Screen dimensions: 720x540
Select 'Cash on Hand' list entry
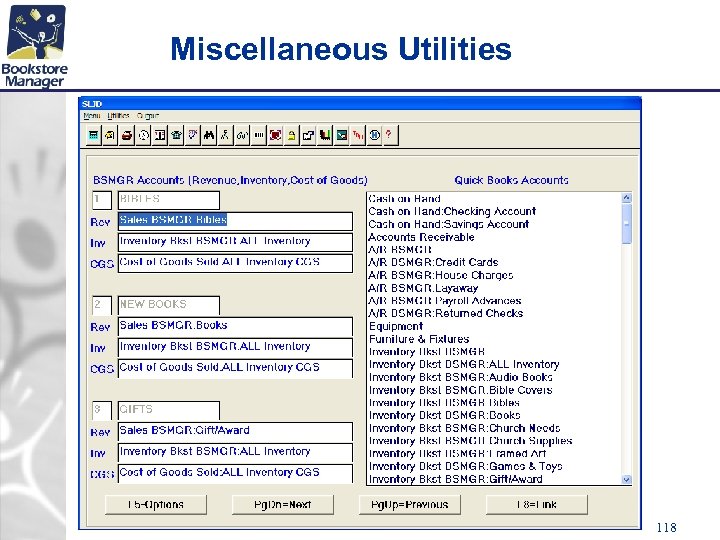click(405, 199)
